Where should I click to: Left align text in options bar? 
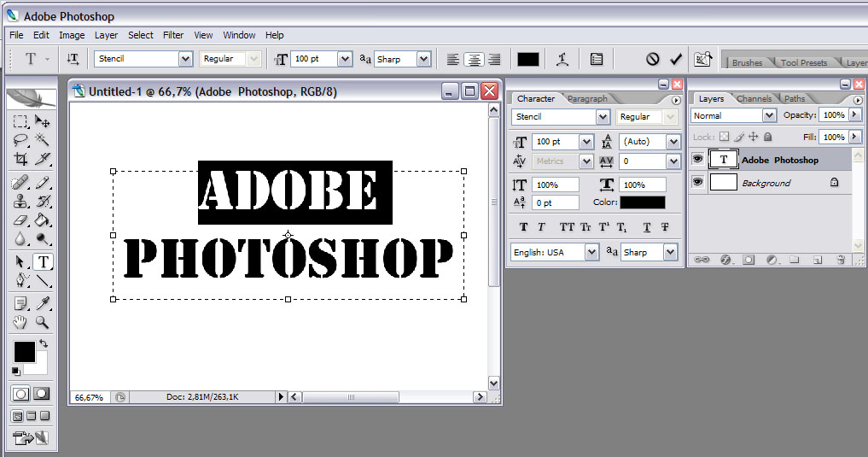click(453, 59)
